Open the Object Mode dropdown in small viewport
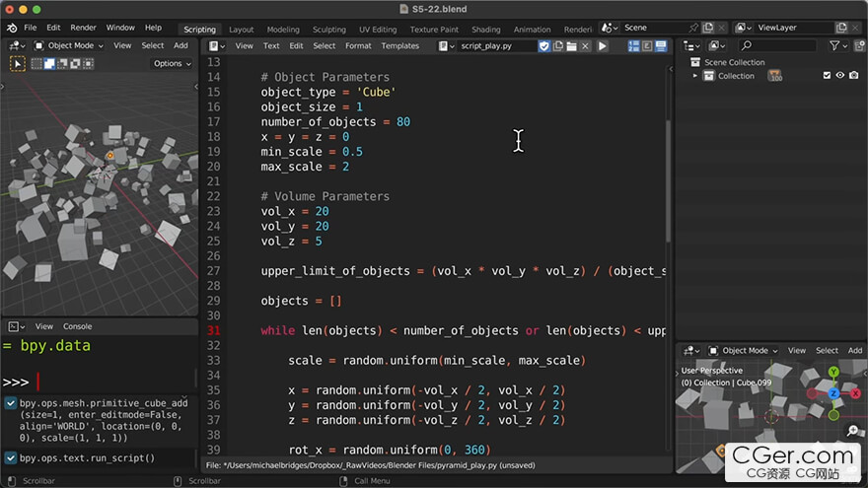This screenshot has height=488, width=868. [x=745, y=351]
